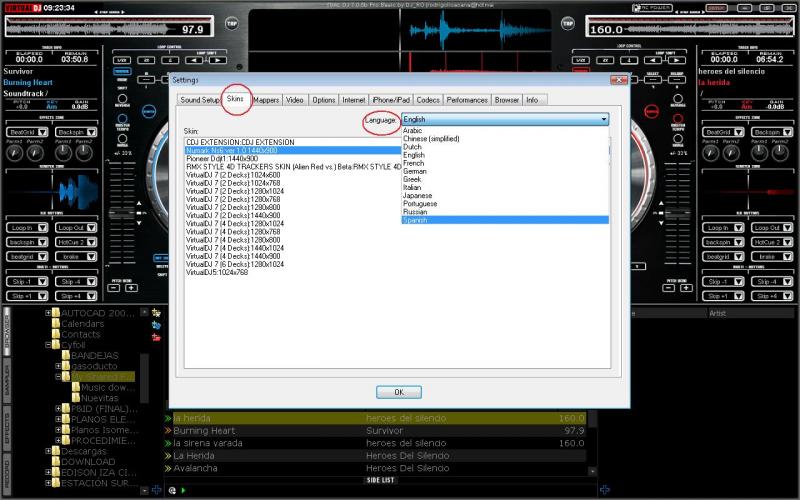
Task: Toggle left deck Master Tempo button
Action: tap(122, 118)
